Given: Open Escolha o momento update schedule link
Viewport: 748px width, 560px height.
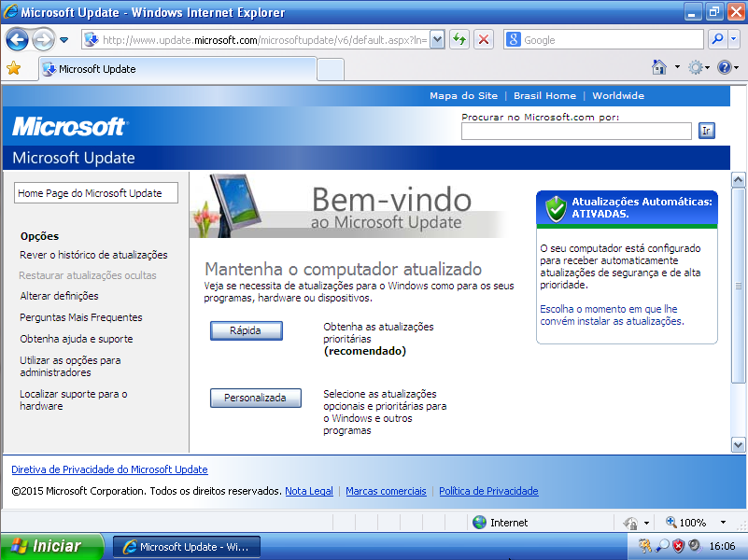Looking at the screenshot, I should [612, 315].
